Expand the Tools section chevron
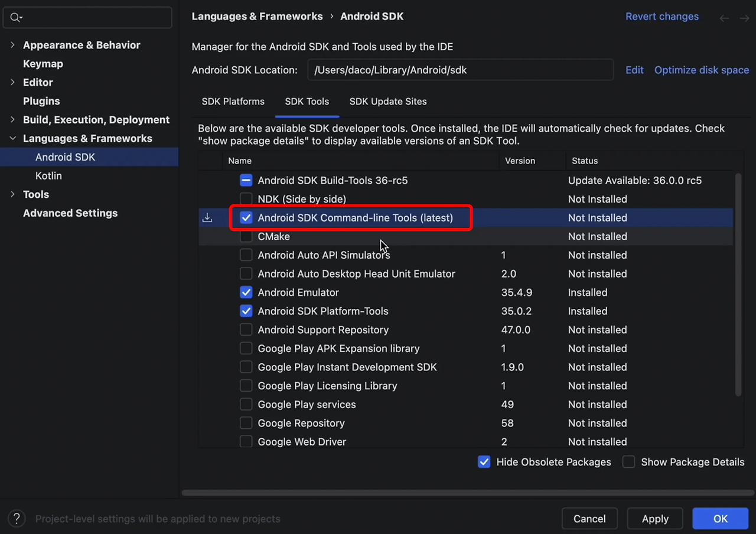This screenshot has width=756, height=534. tap(12, 194)
